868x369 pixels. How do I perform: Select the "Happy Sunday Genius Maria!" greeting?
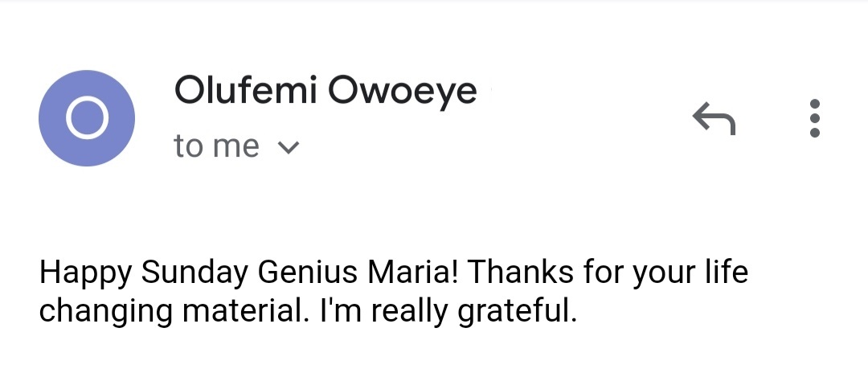(249, 273)
